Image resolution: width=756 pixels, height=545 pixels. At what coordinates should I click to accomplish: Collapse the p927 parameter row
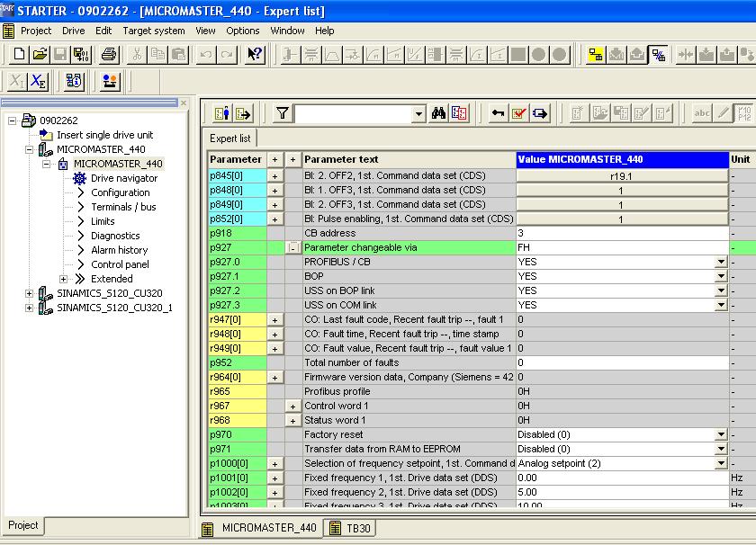click(292, 247)
